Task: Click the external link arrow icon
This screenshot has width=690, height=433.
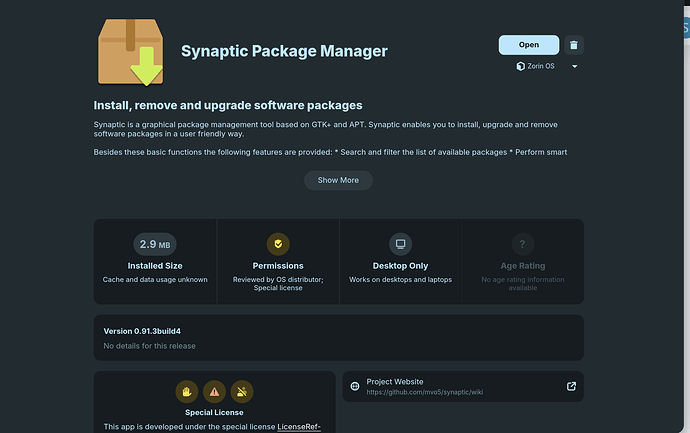Action: click(x=571, y=386)
